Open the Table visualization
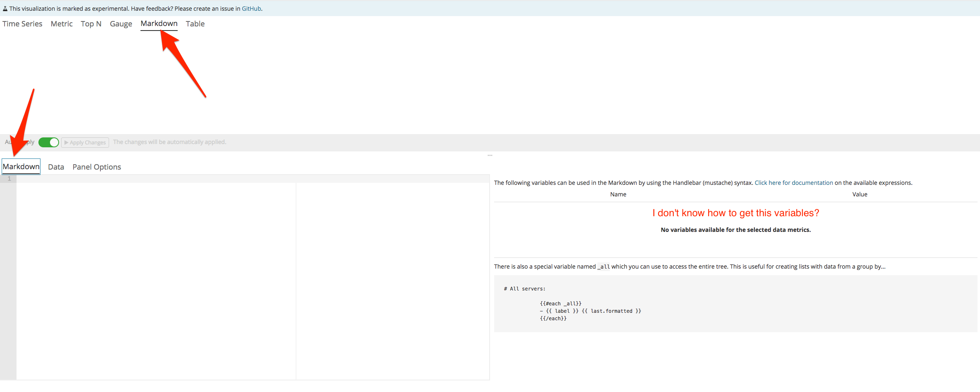The height and width of the screenshot is (392, 980). pyautogui.click(x=195, y=24)
